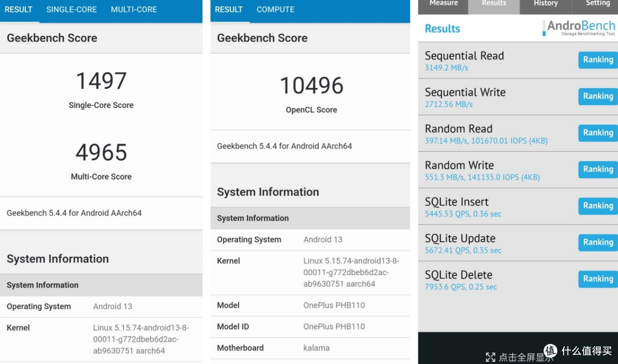
Task: Click the multi-core score 4965
Action: (101, 153)
